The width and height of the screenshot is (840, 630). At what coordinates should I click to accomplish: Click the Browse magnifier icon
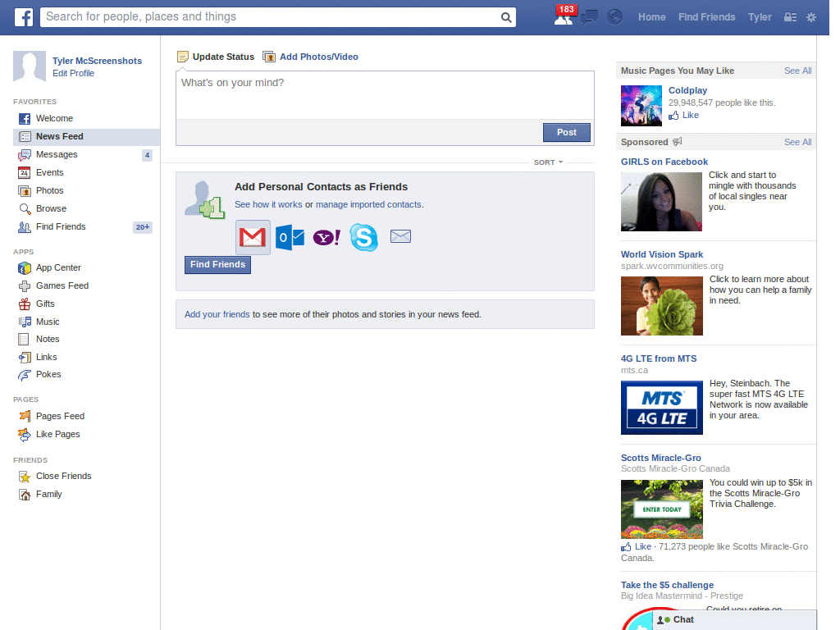25,209
